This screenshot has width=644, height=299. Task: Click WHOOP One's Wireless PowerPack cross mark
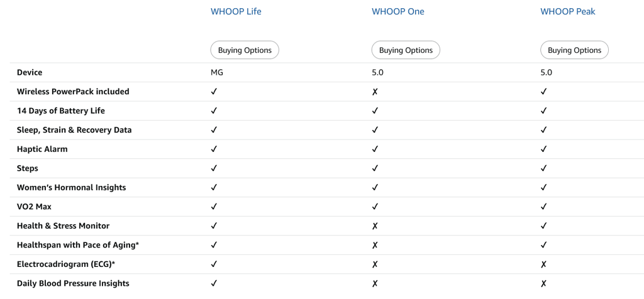coord(375,92)
